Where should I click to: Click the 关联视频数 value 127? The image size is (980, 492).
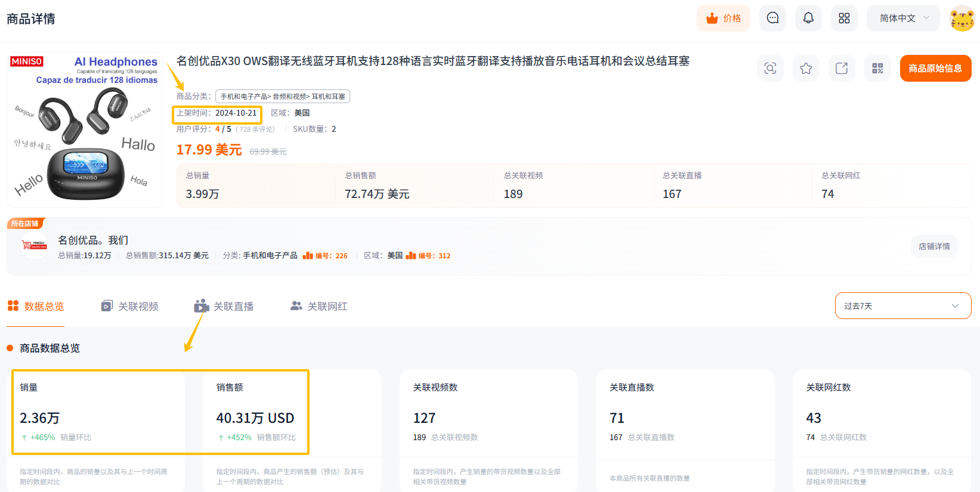pyautogui.click(x=424, y=418)
